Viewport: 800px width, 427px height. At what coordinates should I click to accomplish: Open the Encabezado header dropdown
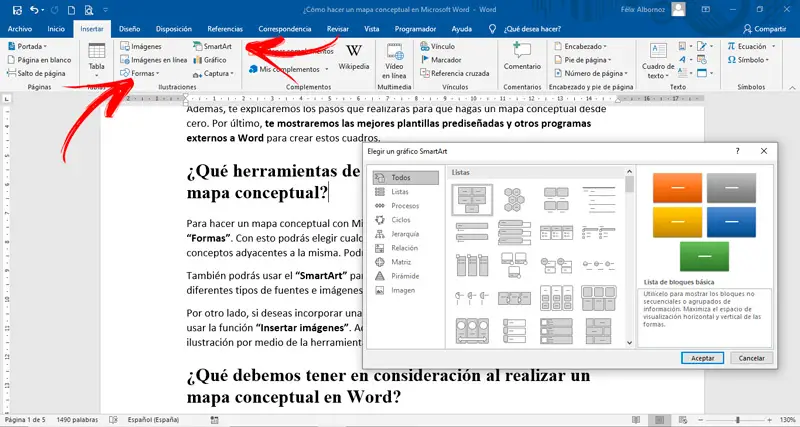tap(581, 46)
